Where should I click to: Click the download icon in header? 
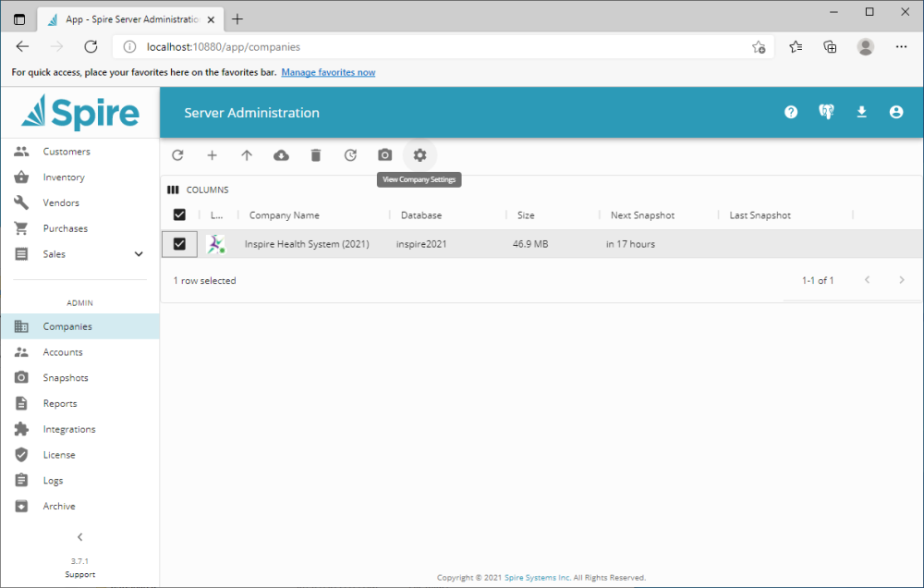click(861, 112)
